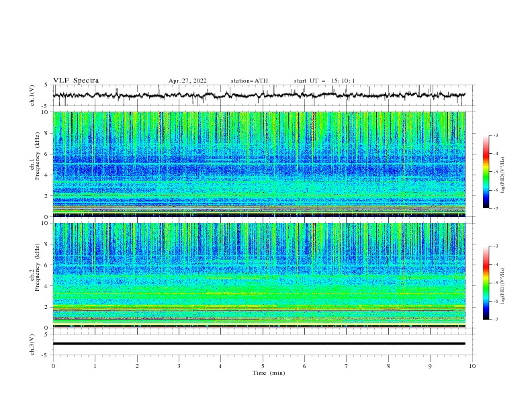Click time tick label '0'

tap(53, 366)
